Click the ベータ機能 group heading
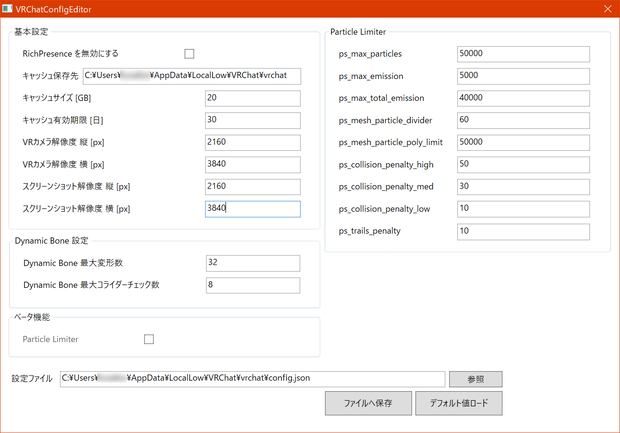This screenshot has height=433, width=620. (32, 317)
